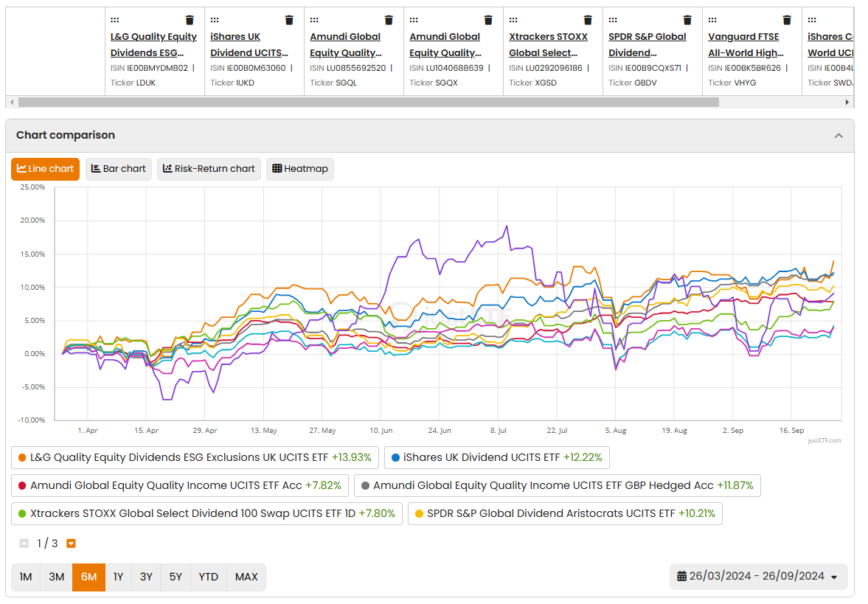This screenshot has height=604, width=868.
Task: Switch to Bar chart view
Action: [119, 169]
